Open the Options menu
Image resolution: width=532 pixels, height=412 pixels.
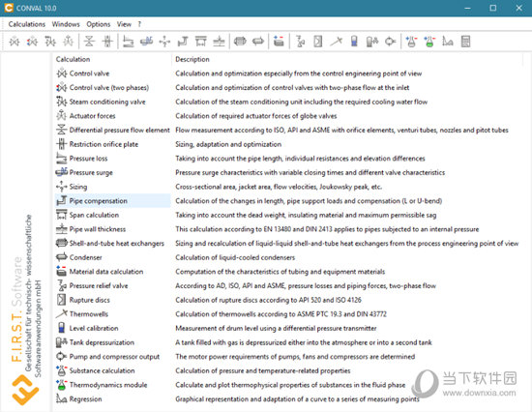point(99,24)
